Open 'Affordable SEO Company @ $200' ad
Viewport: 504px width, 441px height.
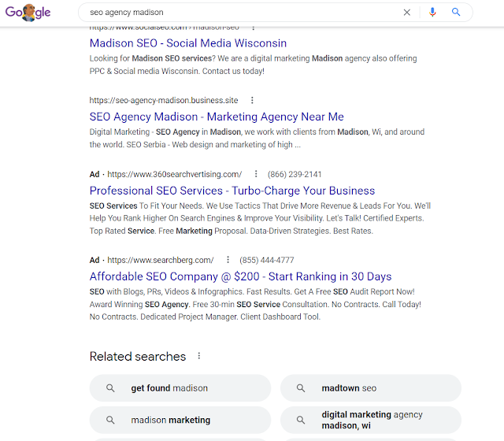[240, 276]
